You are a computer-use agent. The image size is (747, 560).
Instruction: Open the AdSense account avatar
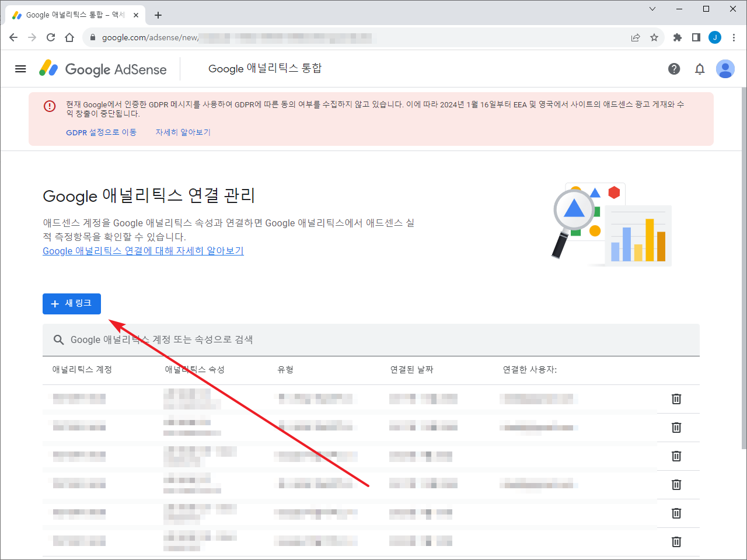coord(725,69)
